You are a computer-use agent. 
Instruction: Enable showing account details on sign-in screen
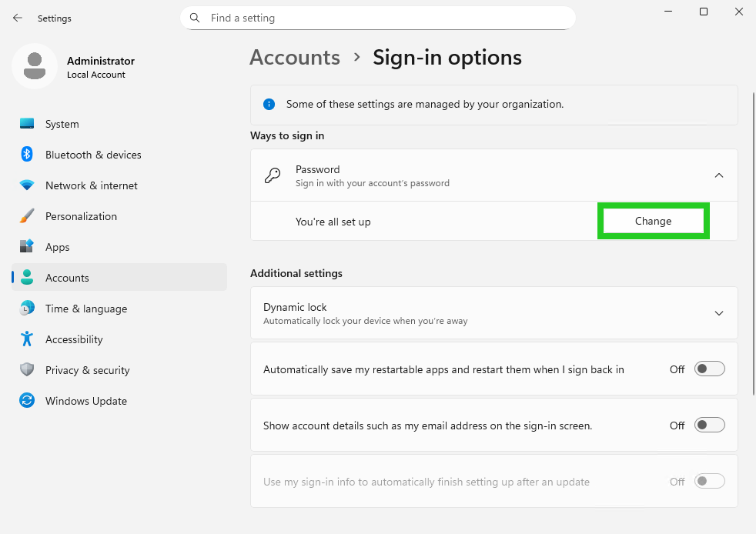(709, 425)
